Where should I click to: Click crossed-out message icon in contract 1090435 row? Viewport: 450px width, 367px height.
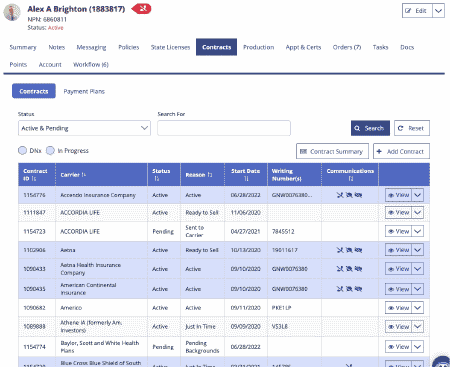coord(358,289)
